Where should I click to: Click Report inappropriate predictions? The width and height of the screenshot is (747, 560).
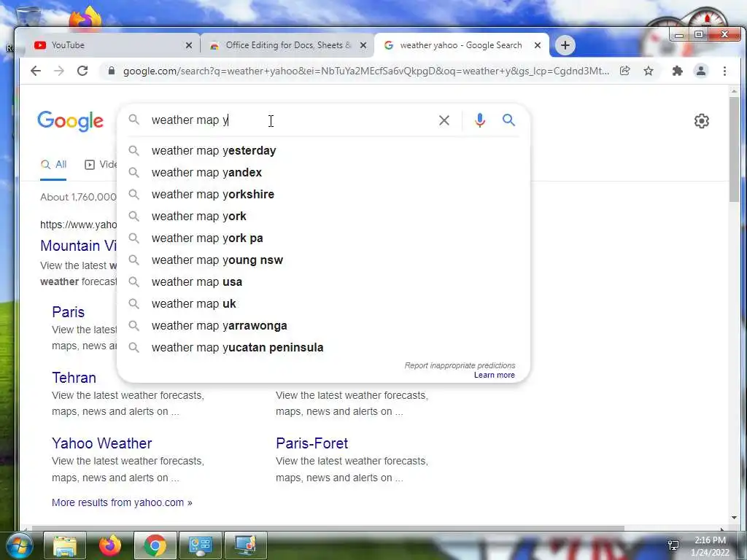point(460,365)
